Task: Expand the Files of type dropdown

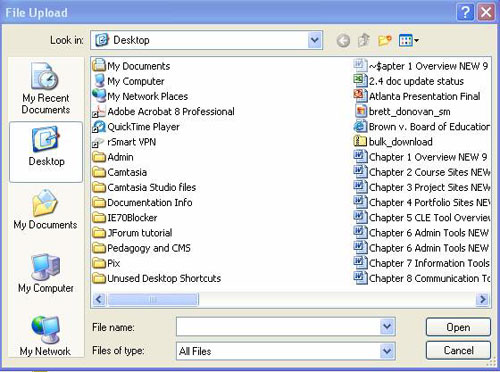Action: 387,351
